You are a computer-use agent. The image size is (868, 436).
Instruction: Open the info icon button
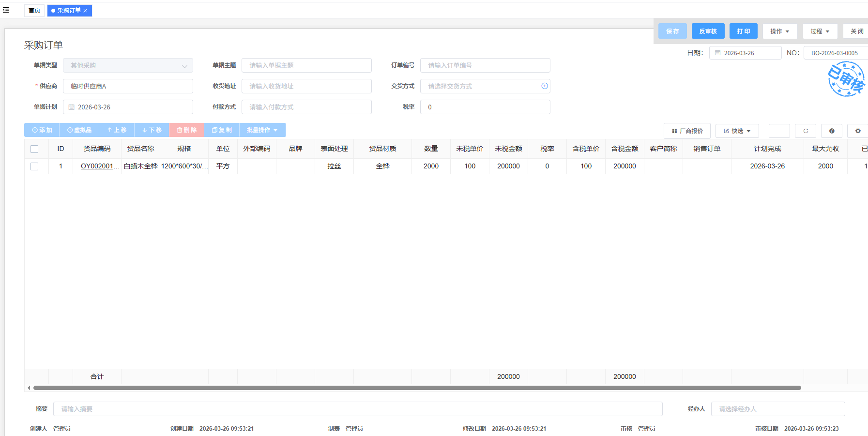(832, 131)
